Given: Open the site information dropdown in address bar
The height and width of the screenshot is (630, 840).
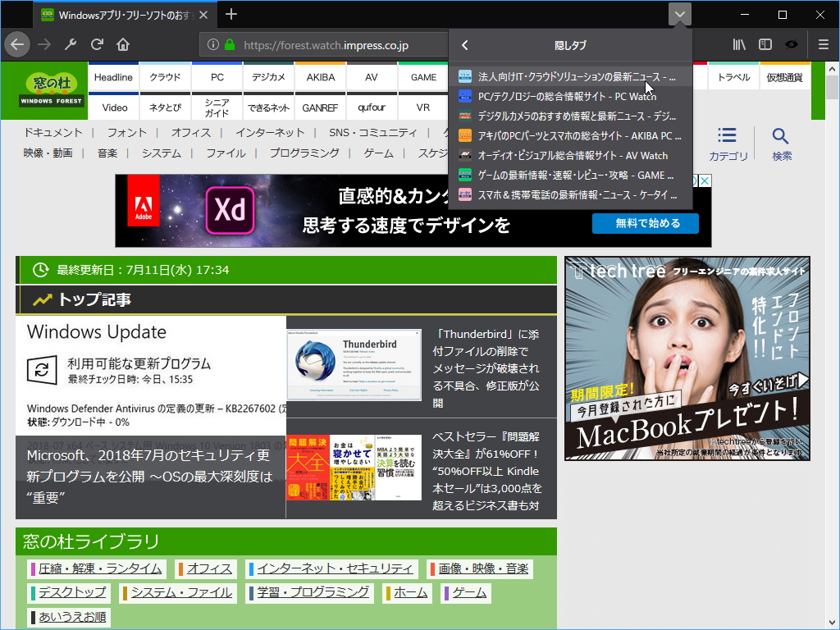Looking at the screenshot, I should click(213, 44).
